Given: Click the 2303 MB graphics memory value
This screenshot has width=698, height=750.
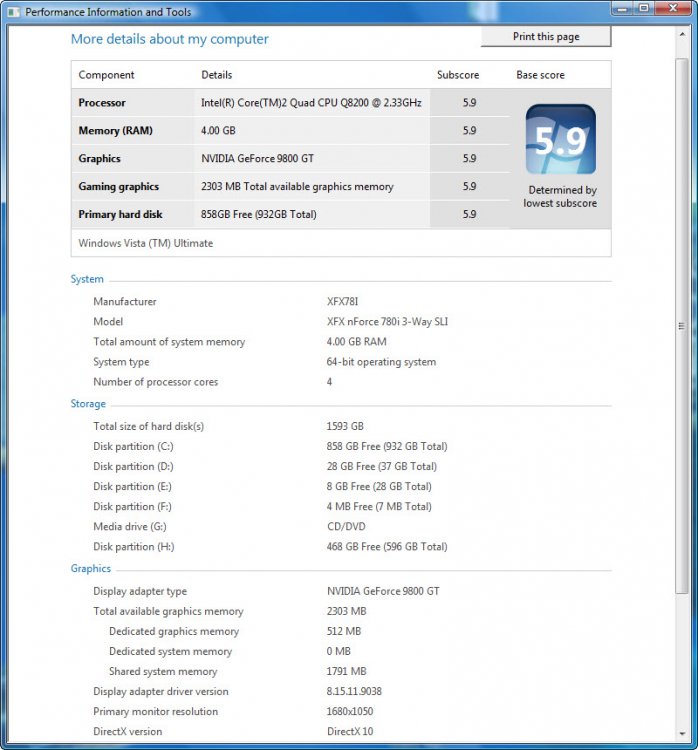Looking at the screenshot, I should coord(346,611).
